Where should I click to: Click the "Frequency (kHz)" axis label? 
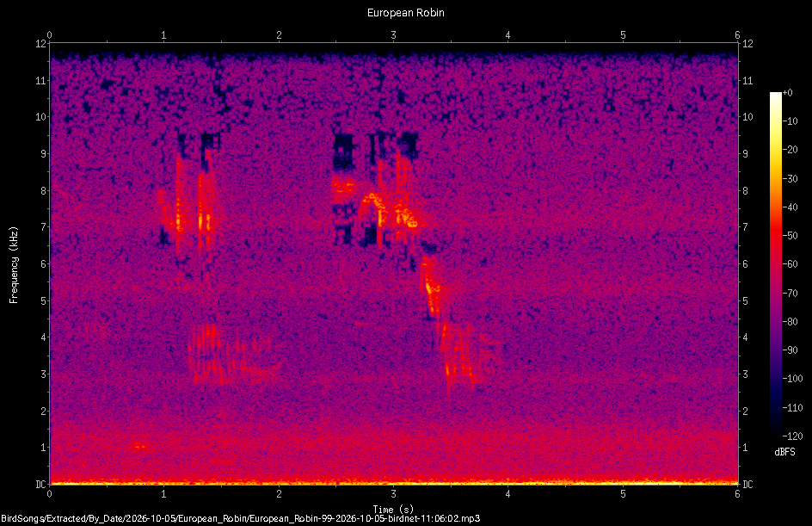coord(14,265)
